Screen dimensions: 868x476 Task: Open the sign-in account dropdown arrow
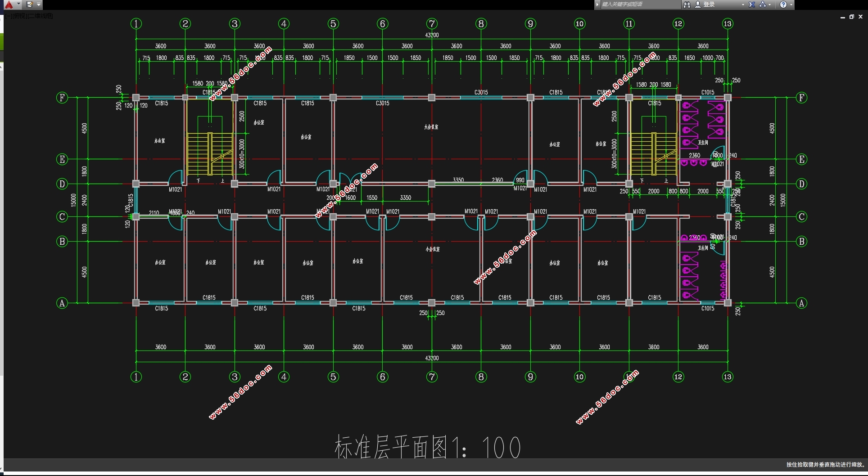click(743, 4)
